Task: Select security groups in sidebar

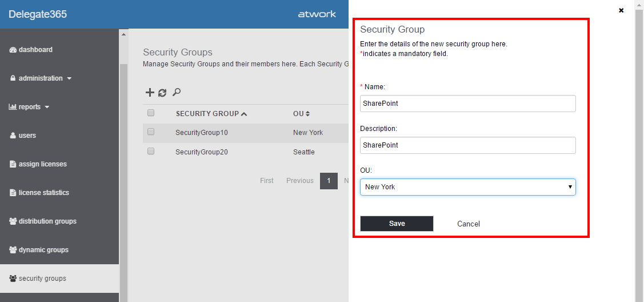Action: (x=42, y=279)
